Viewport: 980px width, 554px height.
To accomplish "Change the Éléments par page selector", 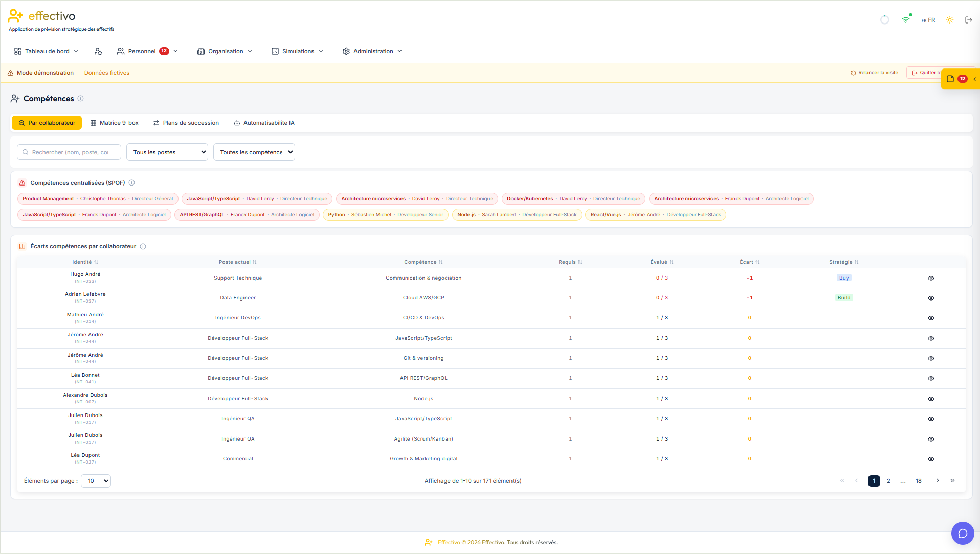I will coord(96,481).
